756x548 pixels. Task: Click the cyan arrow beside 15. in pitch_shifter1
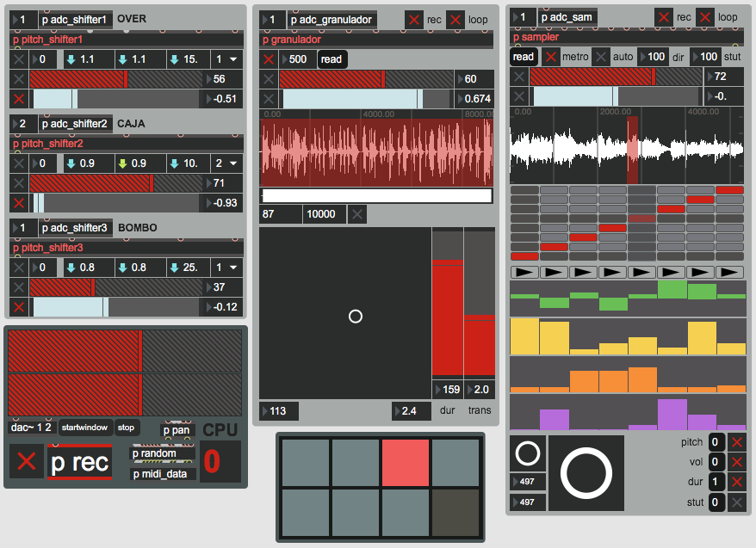coord(174,59)
